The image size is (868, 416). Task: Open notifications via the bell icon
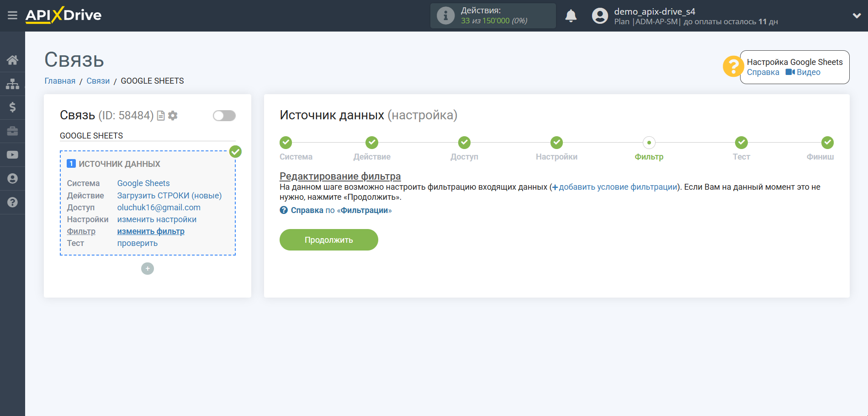[x=571, y=15]
